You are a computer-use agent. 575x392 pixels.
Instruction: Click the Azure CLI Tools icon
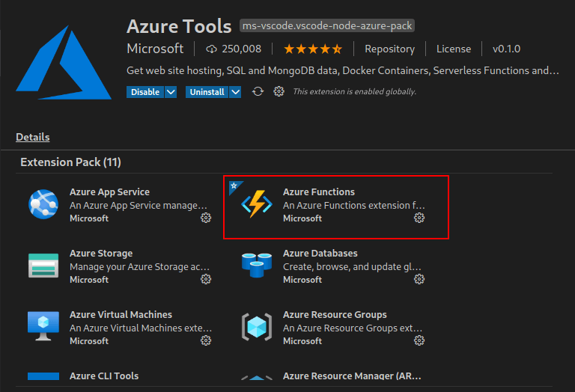click(43, 376)
